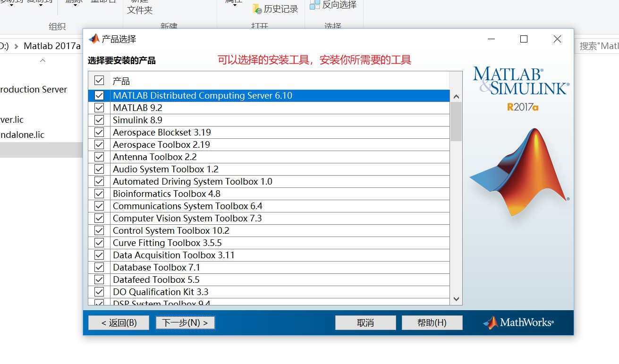Click the Back (返回) button
619x364 pixels.
[x=119, y=322]
